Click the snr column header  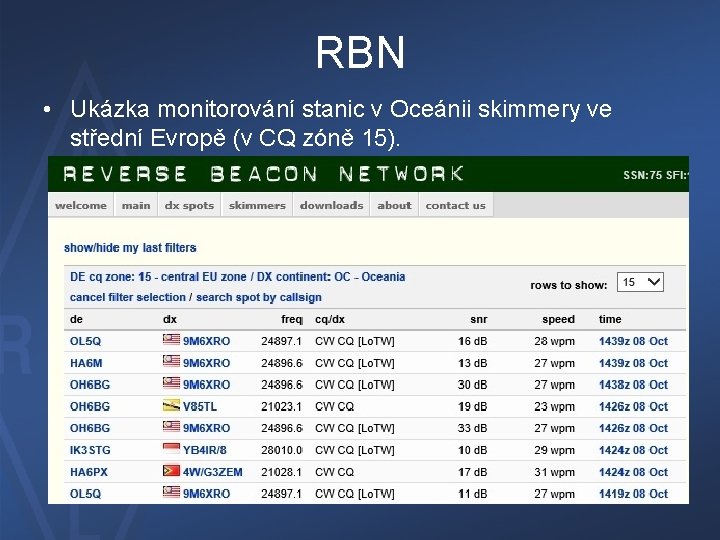(x=478, y=319)
